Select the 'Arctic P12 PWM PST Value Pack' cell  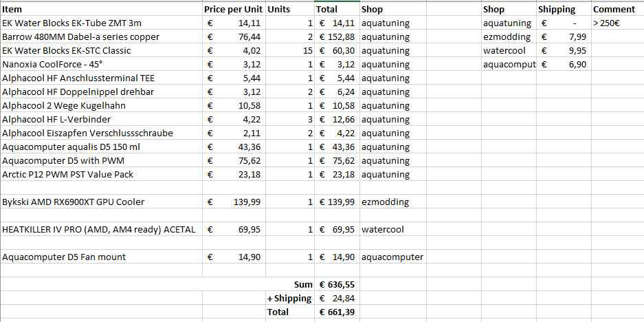pos(101,175)
